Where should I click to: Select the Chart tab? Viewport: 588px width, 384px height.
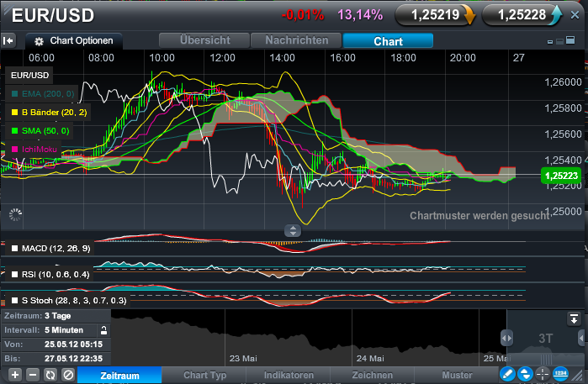[388, 41]
